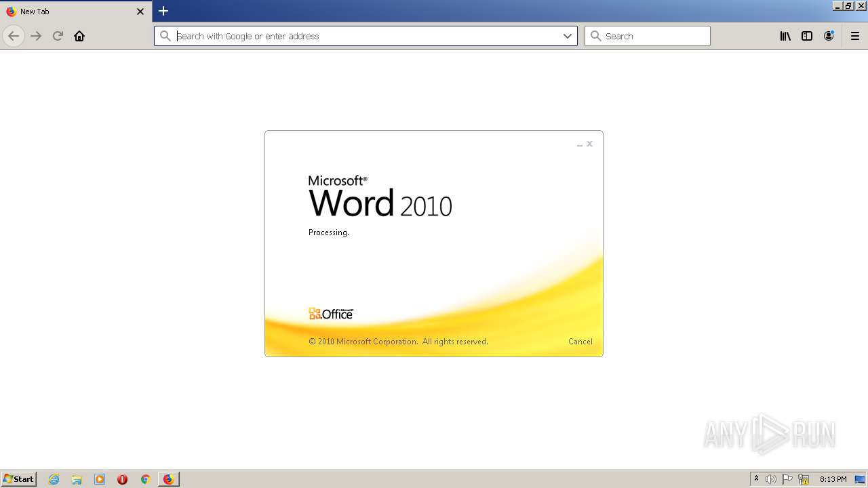Open the volume speaker tray icon
868x488 pixels.
pos(771,479)
